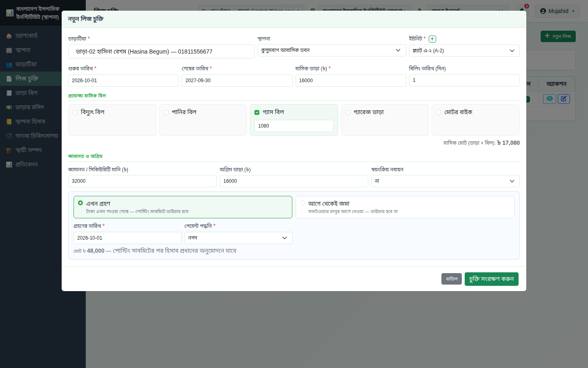Viewport: 588px width, 368px height.
Task: Uncheck the গ্যাস বিল checkbox
Action: pos(257,112)
